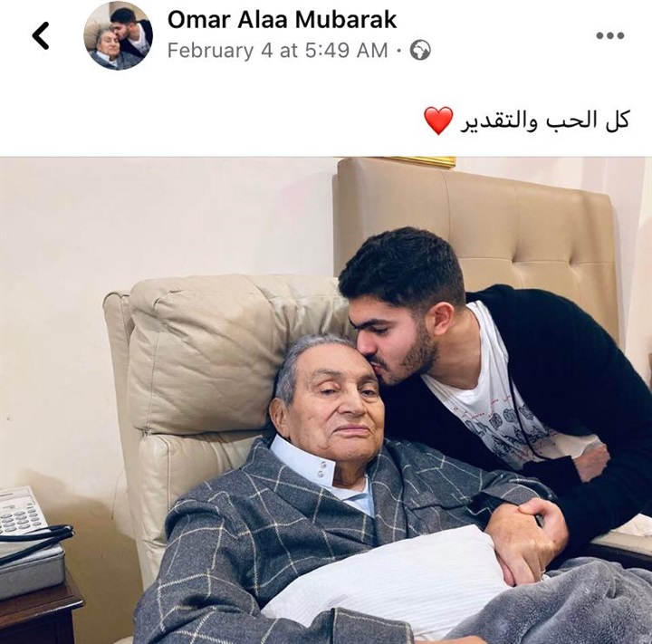Visit the Omar Alaa Mubarak profile name
The image size is (652, 644).
tap(282, 20)
